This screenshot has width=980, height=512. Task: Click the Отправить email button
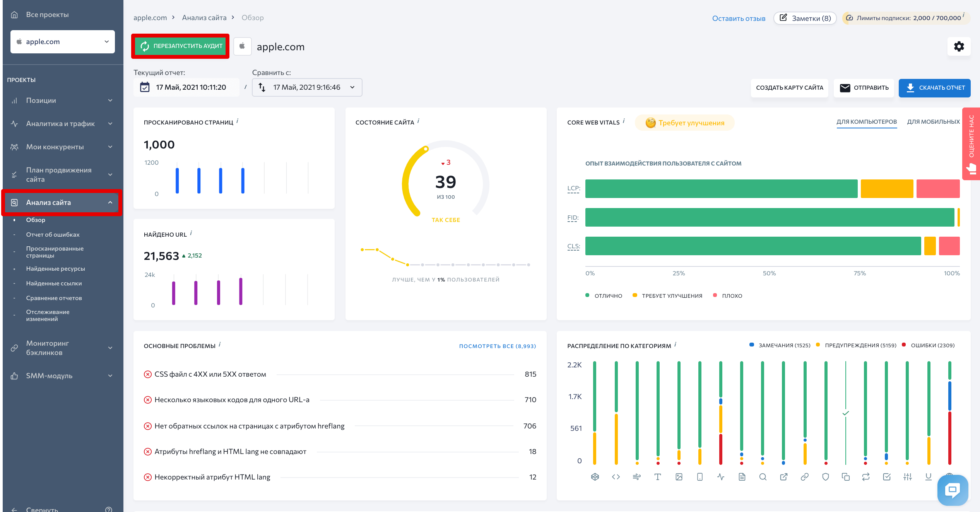click(864, 88)
